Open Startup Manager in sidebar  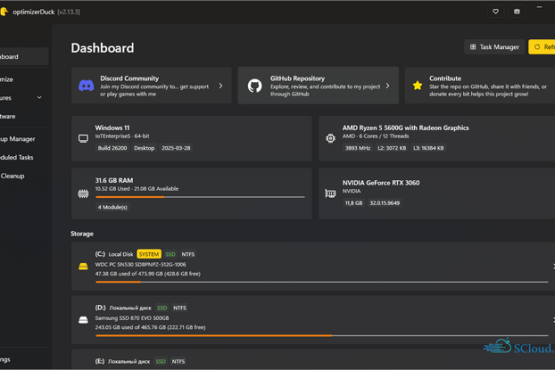point(23,139)
